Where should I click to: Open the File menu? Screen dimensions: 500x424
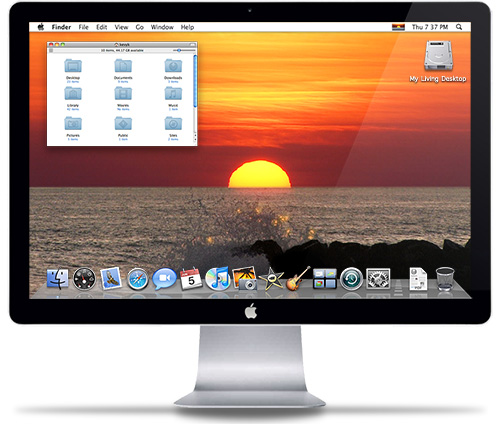point(83,27)
